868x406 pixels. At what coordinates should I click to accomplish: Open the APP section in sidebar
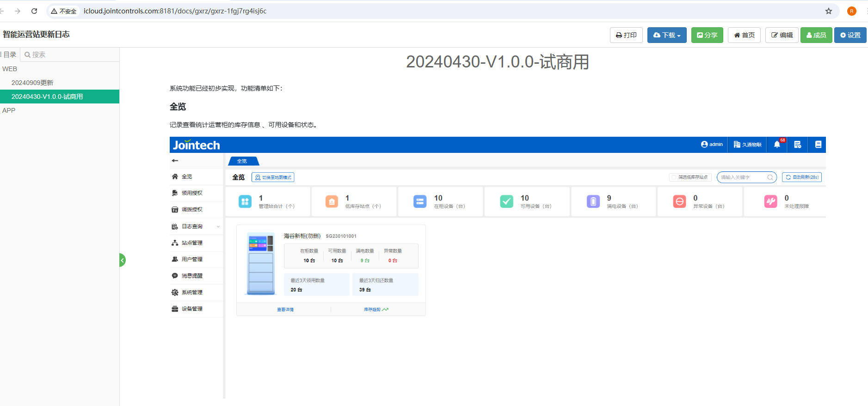tap(9, 110)
